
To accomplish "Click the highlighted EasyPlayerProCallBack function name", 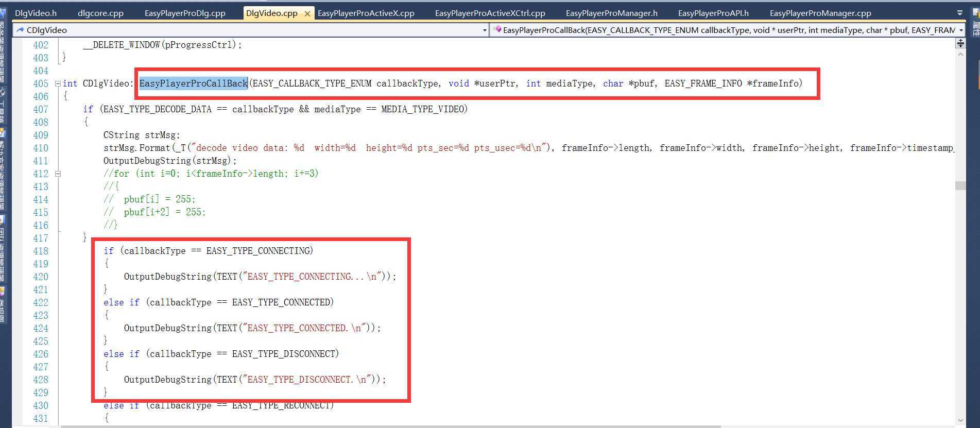I will pyautogui.click(x=194, y=83).
